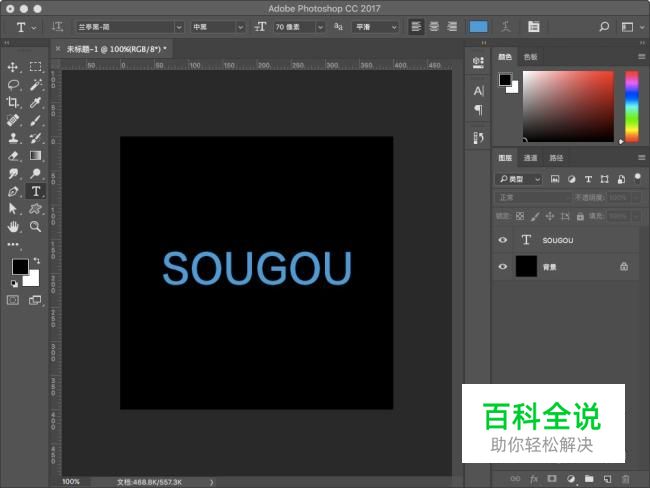Image resolution: width=650 pixels, height=488 pixels.
Task: Select the Lasso tool
Action: click(13, 85)
